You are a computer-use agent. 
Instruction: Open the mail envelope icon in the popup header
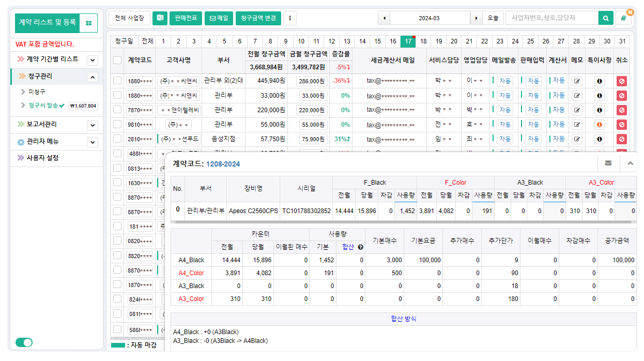pyautogui.click(x=608, y=162)
